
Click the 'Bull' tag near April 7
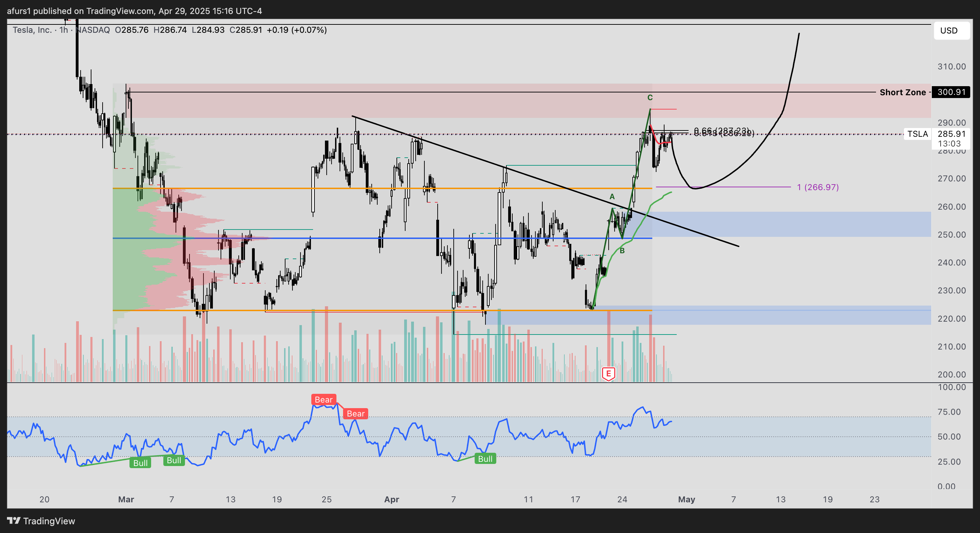[x=485, y=459]
